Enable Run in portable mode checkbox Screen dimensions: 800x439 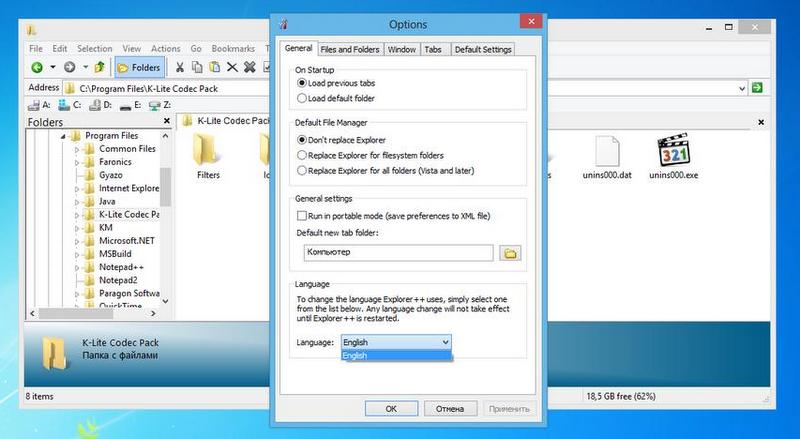[302, 216]
